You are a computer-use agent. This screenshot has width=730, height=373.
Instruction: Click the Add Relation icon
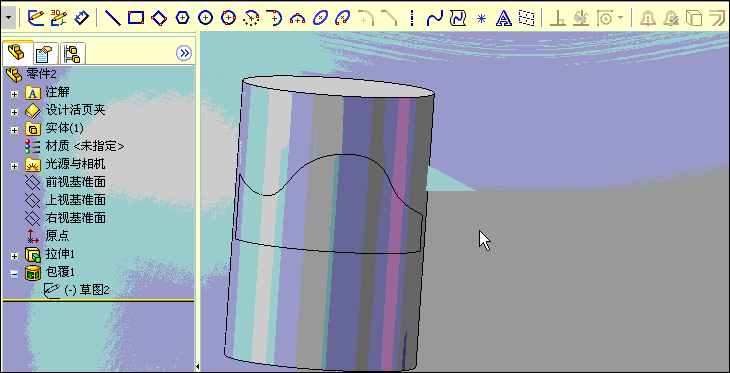tap(557, 18)
